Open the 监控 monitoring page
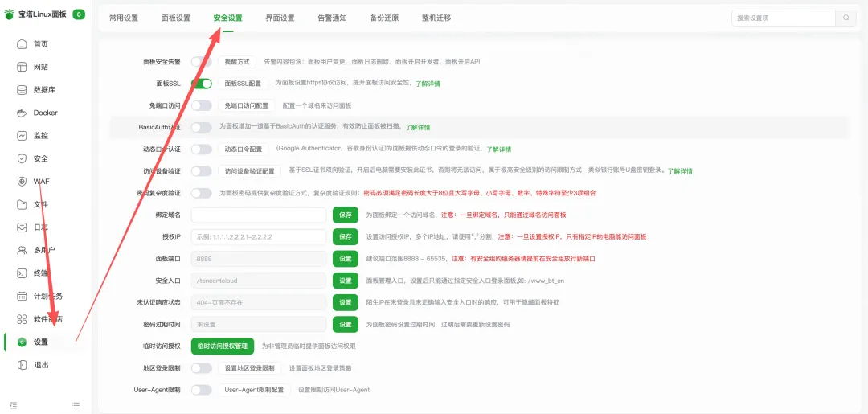This screenshot has height=414, width=868. tap(40, 136)
